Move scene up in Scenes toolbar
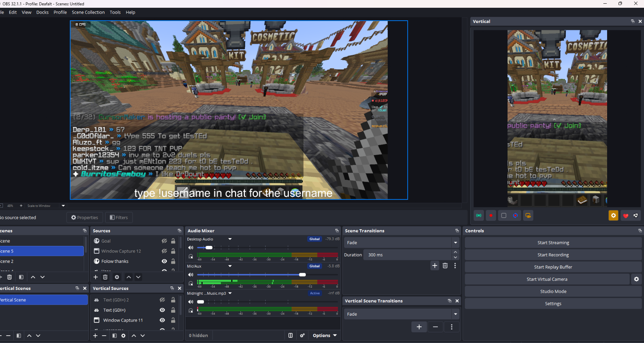The height and width of the screenshot is (343, 644). click(33, 277)
